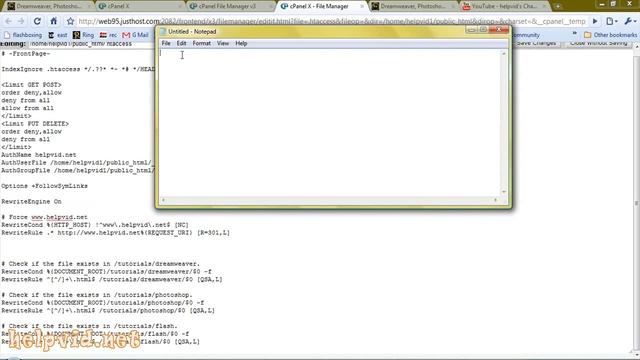Switch to the first Dreamweaver, Photoshop tab
The width and height of the screenshot is (640, 360).
[x=48, y=6]
